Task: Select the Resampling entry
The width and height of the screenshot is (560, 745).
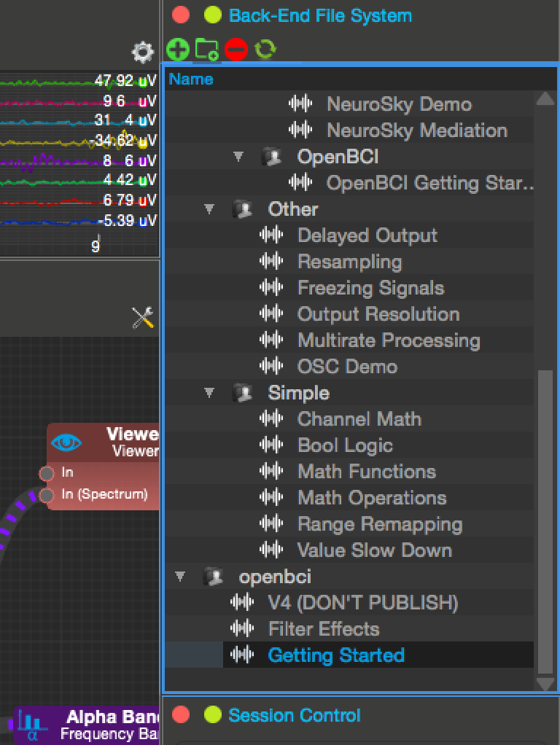Action: pos(350,262)
